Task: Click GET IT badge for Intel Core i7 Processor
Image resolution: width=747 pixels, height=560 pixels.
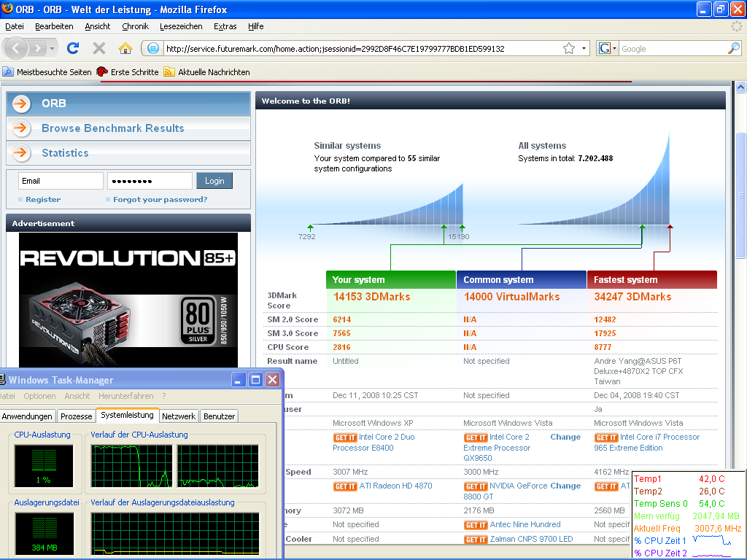Action: (x=606, y=437)
